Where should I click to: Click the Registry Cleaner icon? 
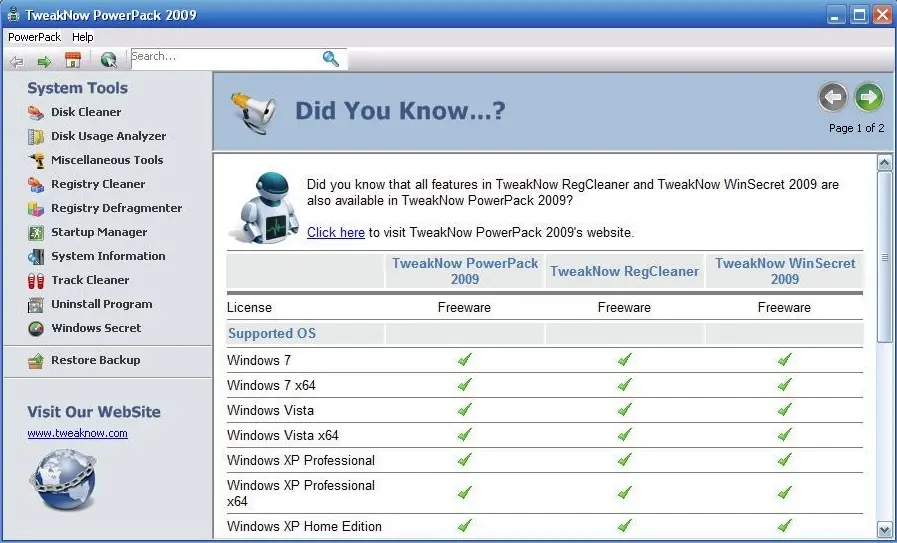pos(35,184)
